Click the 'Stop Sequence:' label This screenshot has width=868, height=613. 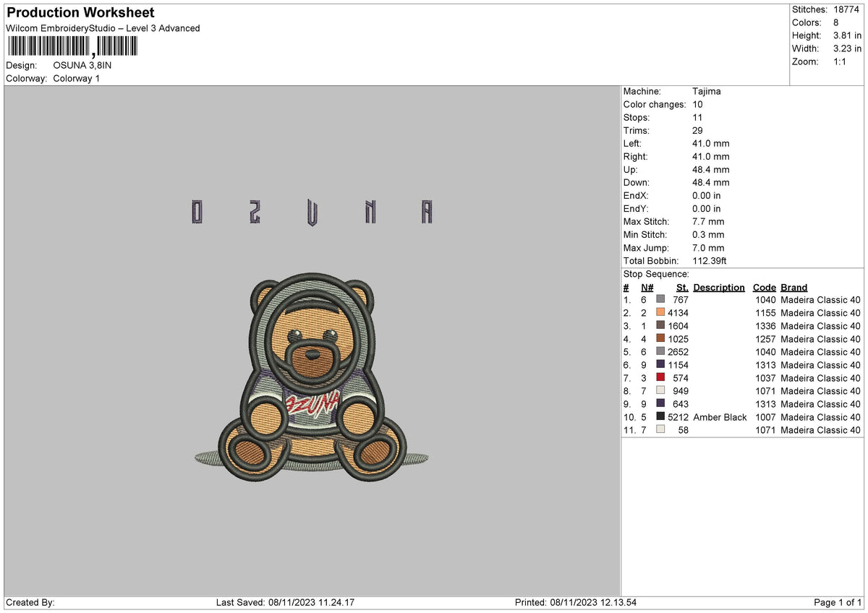tap(656, 274)
